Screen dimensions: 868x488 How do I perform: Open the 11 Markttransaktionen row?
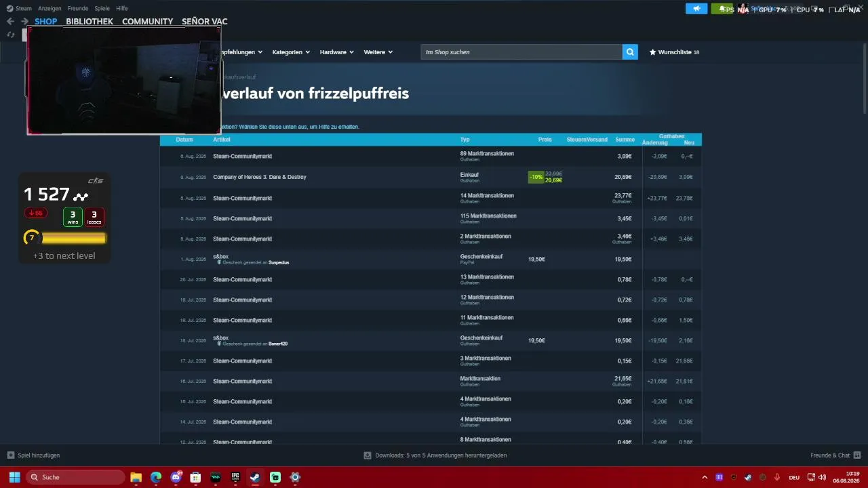(431, 320)
